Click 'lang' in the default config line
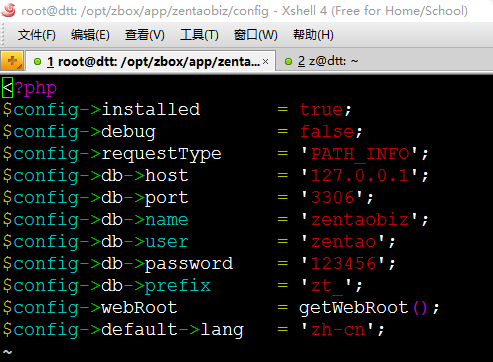493x362 pixels. tap(222, 330)
